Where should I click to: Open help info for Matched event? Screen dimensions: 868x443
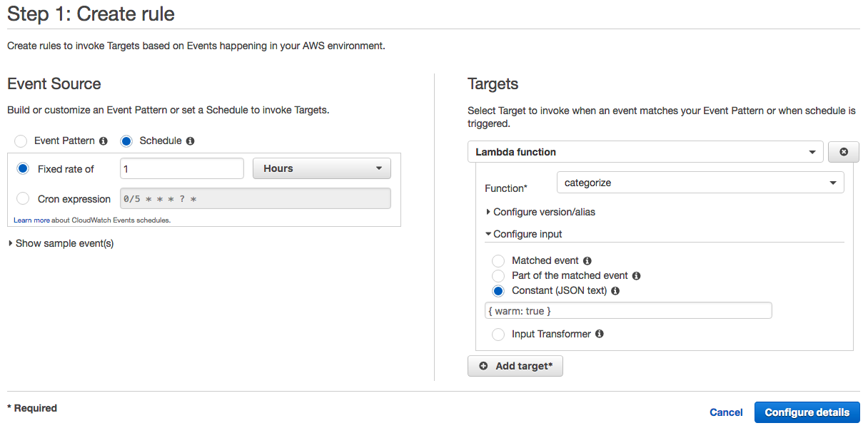click(x=587, y=260)
